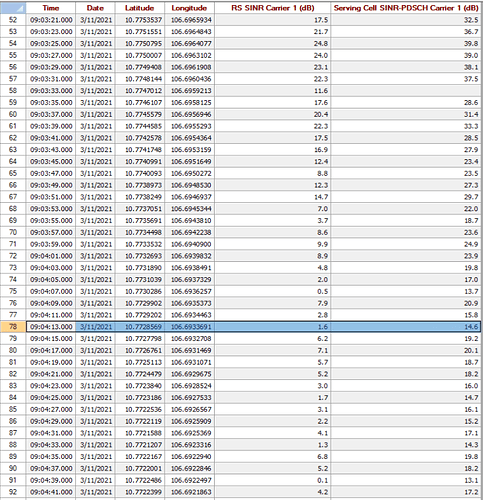
Task: Select RS SINR Carrier 1 (dB) header
Action: [x=273, y=8]
